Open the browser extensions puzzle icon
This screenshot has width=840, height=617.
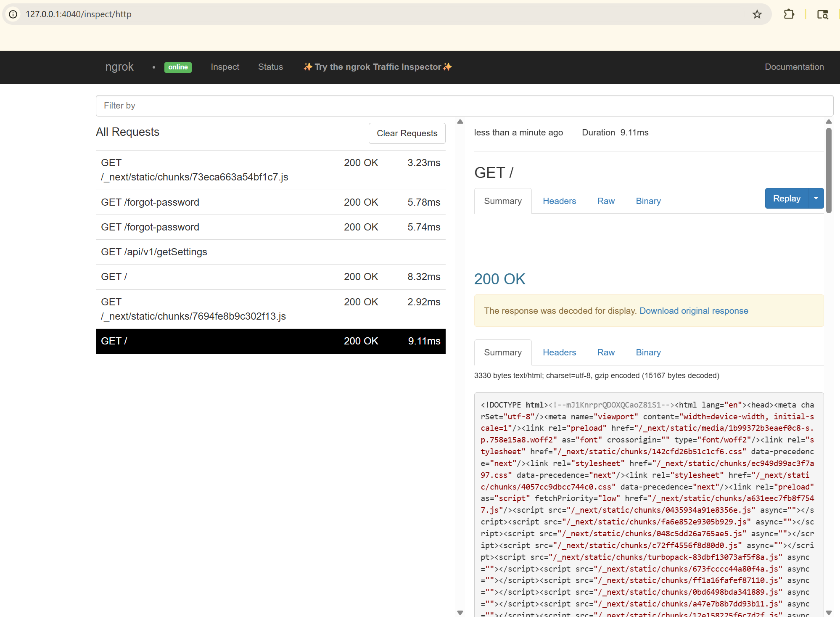(x=790, y=14)
